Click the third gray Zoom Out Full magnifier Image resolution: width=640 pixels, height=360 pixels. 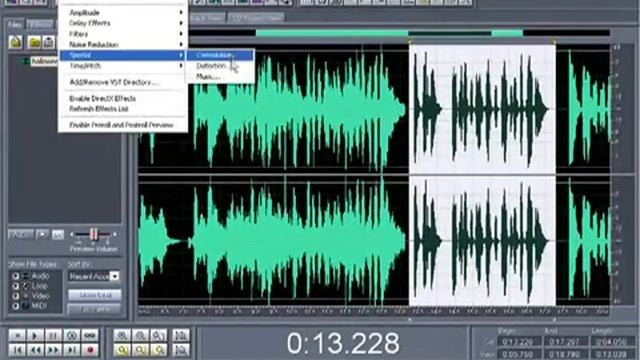159,336
